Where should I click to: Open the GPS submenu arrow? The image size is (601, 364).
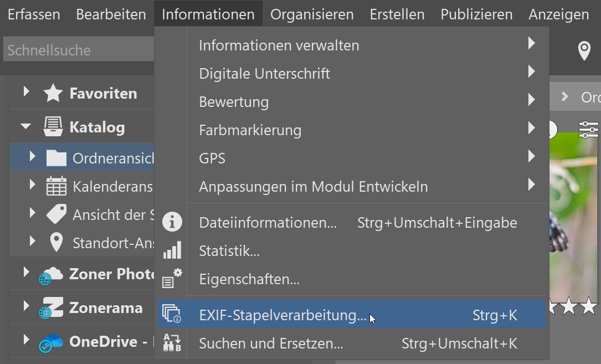pos(531,158)
